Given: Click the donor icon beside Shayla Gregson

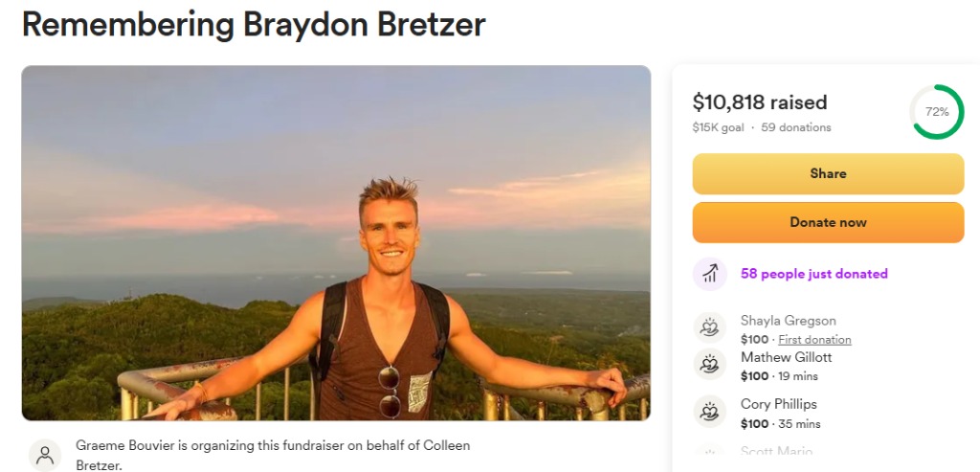Looking at the screenshot, I should [709, 328].
